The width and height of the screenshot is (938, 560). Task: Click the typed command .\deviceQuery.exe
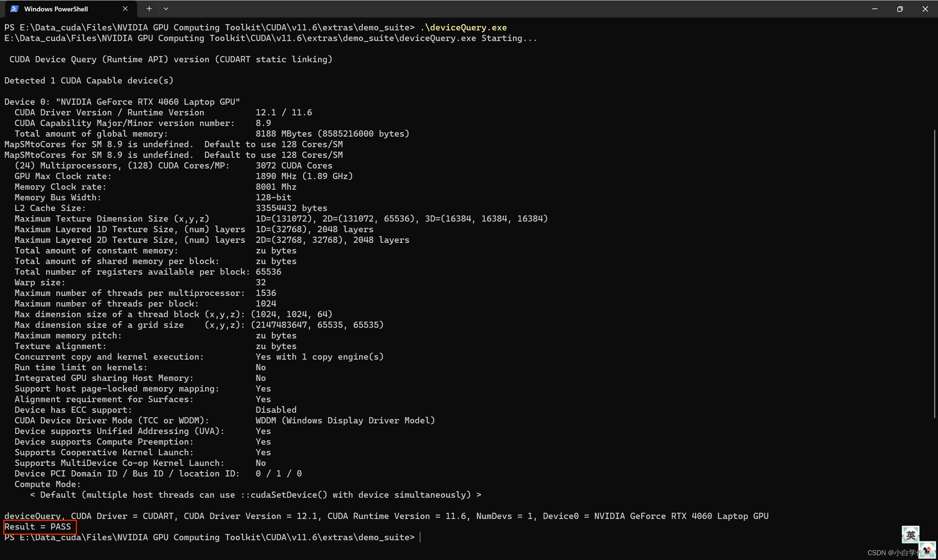coord(463,27)
